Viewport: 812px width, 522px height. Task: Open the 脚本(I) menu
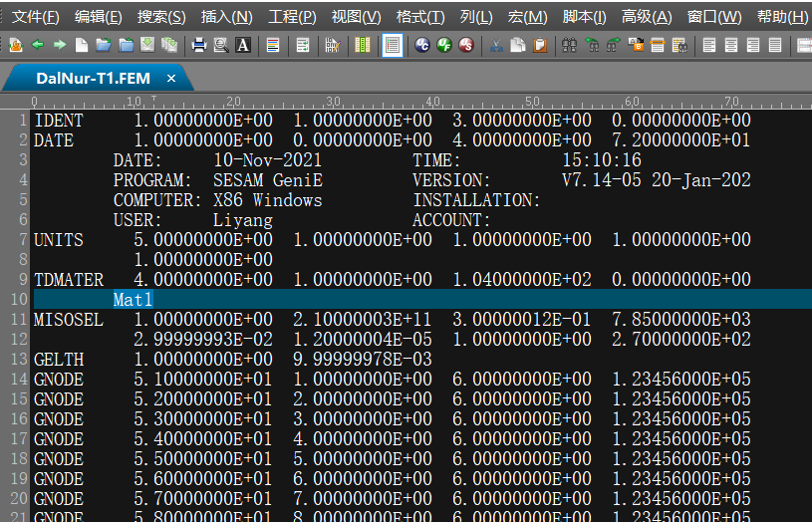[x=585, y=17]
